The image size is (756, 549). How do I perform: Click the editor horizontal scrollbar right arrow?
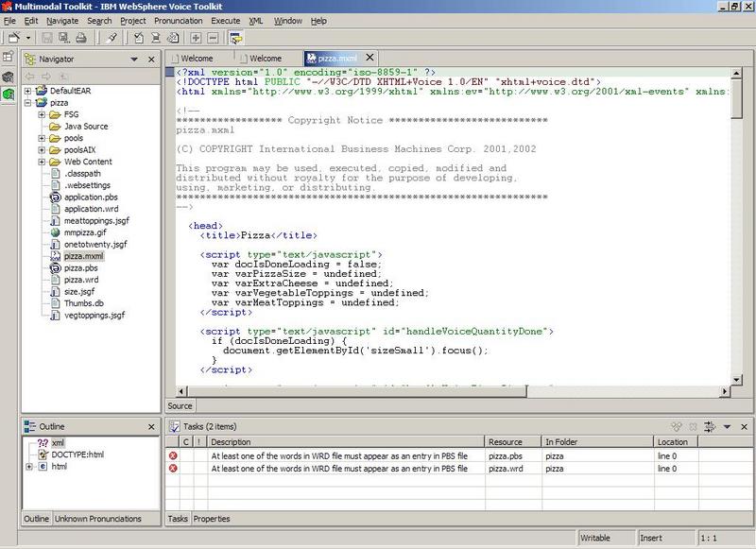click(725, 391)
